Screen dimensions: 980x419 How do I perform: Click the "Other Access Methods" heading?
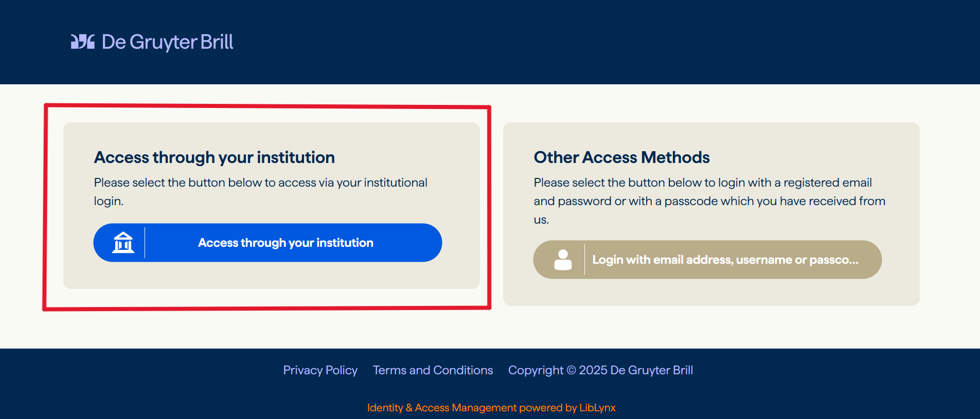621,157
